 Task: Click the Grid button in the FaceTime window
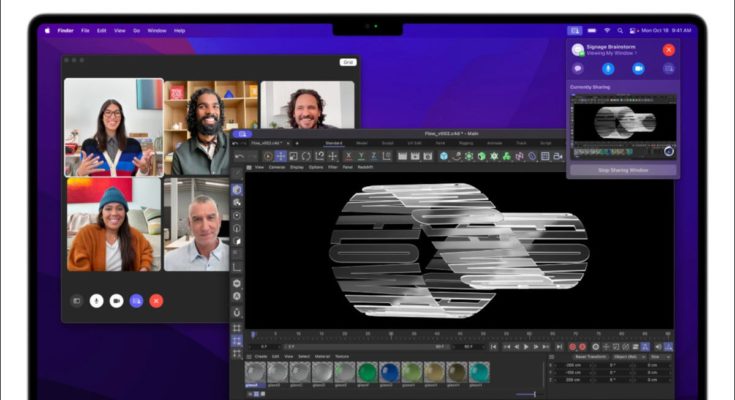coord(348,62)
